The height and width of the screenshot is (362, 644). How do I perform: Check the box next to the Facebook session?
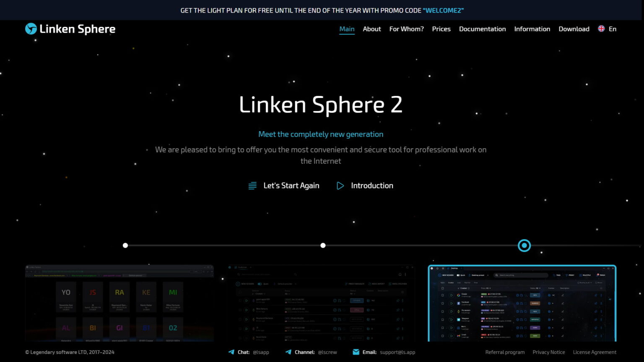(x=442, y=303)
